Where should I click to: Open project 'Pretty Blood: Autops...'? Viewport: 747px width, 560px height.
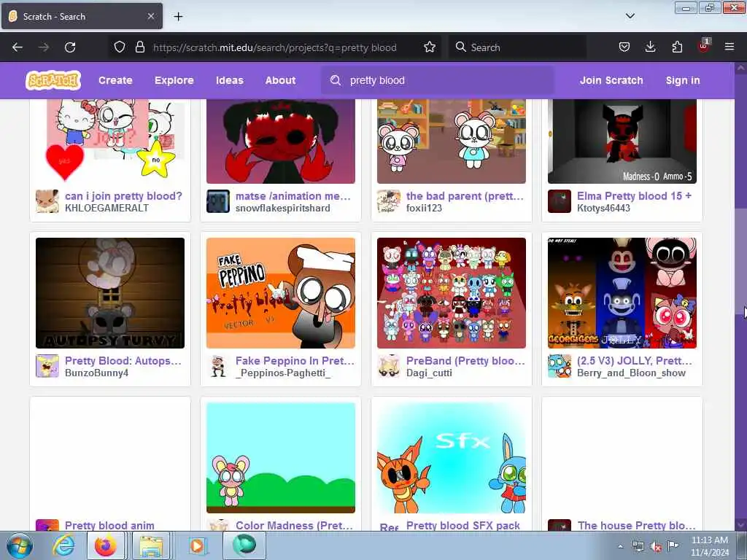tap(123, 360)
